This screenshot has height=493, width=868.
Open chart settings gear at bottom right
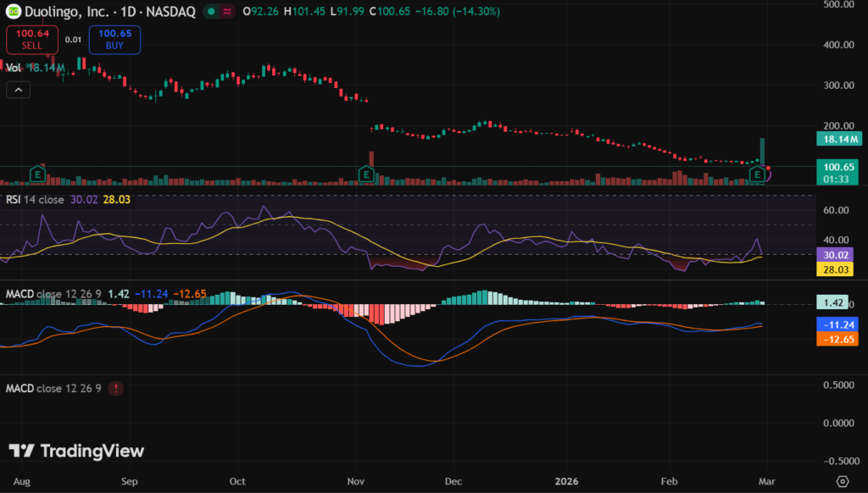point(843,481)
